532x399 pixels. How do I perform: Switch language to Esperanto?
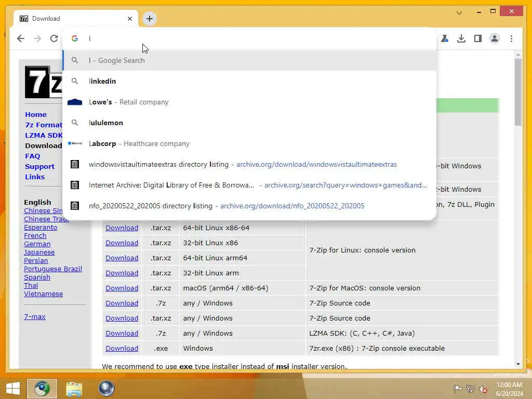click(41, 228)
